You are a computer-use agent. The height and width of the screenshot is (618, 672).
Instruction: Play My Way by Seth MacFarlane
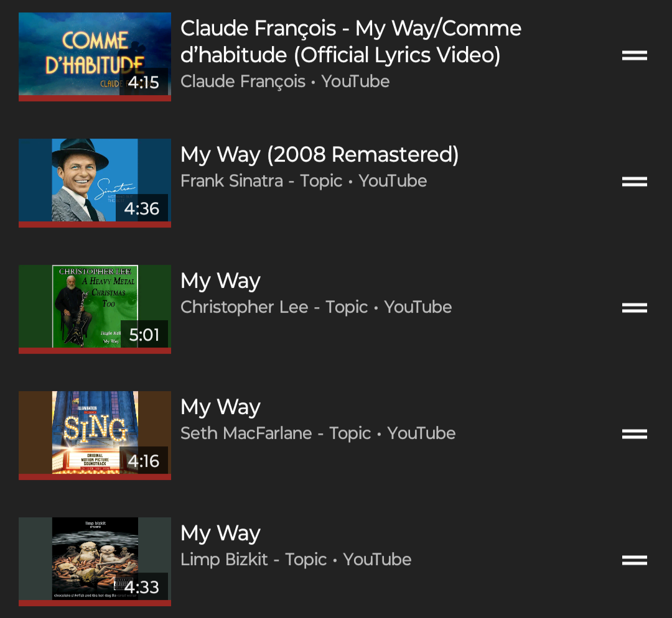pyautogui.click(x=220, y=407)
